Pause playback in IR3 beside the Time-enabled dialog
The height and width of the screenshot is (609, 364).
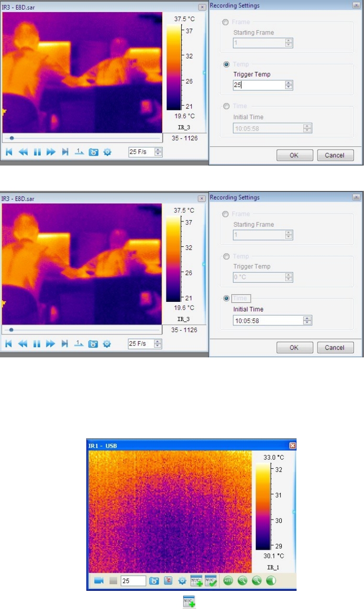[37, 343]
